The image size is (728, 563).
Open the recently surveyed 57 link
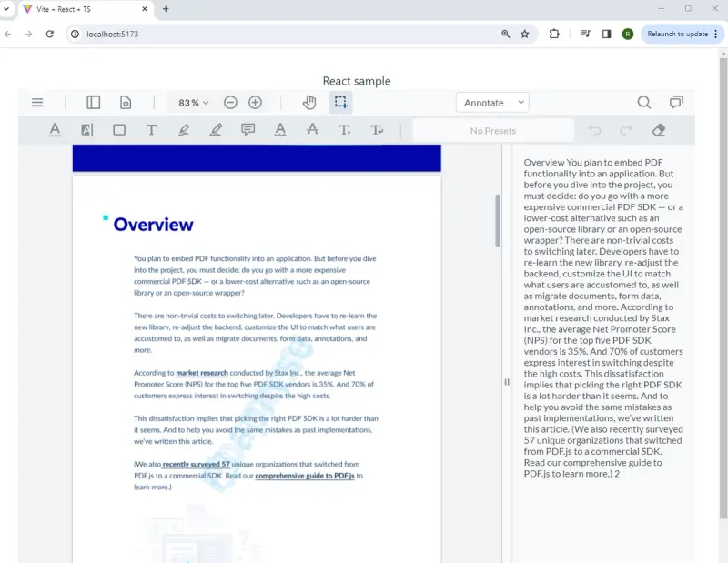(x=196, y=464)
